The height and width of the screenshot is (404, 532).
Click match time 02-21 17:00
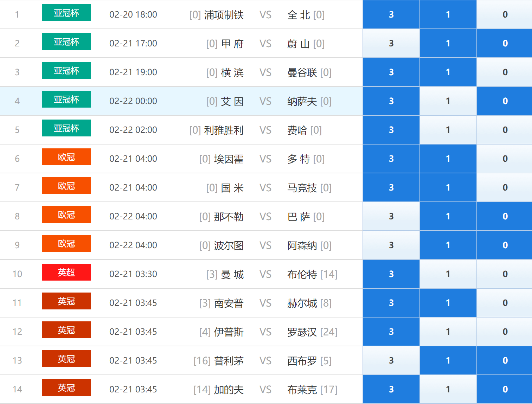pyautogui.click(x=133, y=43)
